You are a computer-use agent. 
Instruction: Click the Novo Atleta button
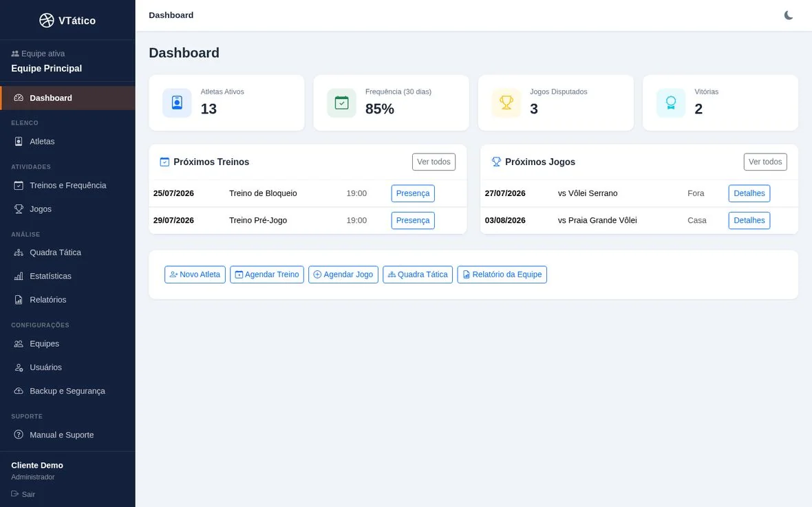pos(195,274)
